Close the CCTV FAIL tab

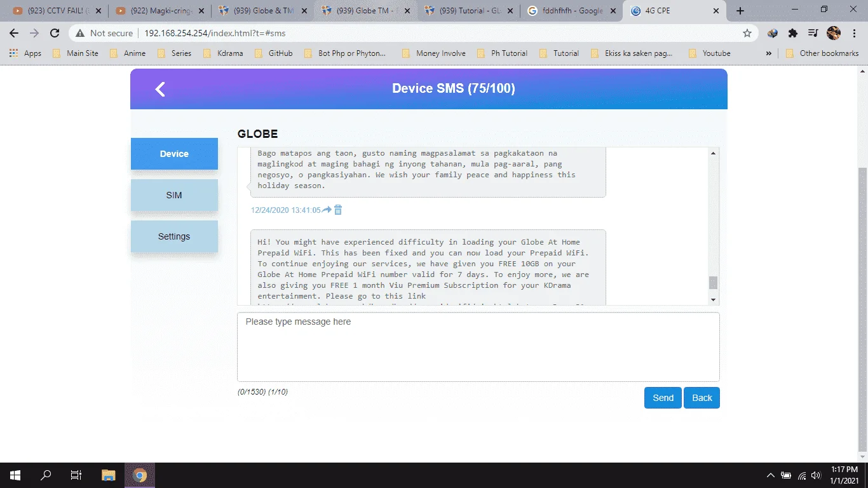98,11
